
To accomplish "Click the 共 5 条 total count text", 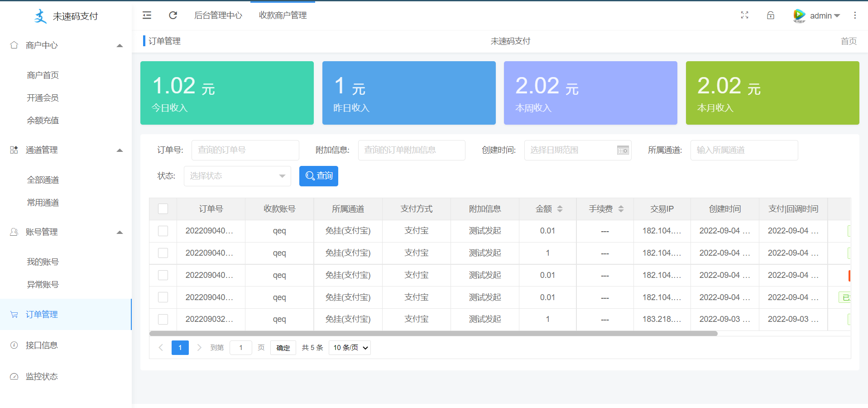I will (x=312, y=348).
